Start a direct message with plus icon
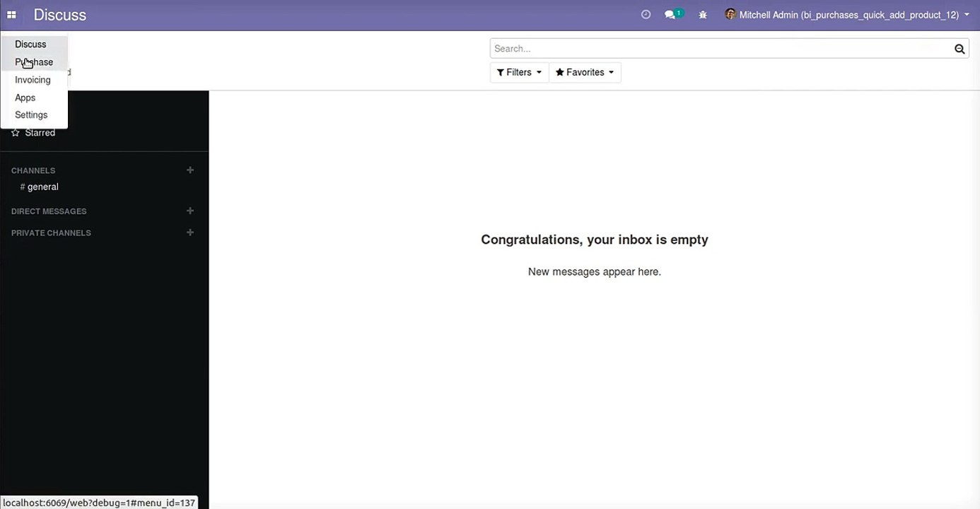The width and height of the screenshot is (980, 509). coord(189,211)
